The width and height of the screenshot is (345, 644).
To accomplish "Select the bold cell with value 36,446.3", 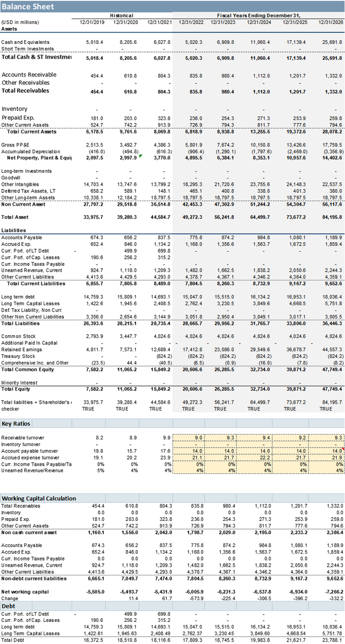I will (x=330, y=323).
